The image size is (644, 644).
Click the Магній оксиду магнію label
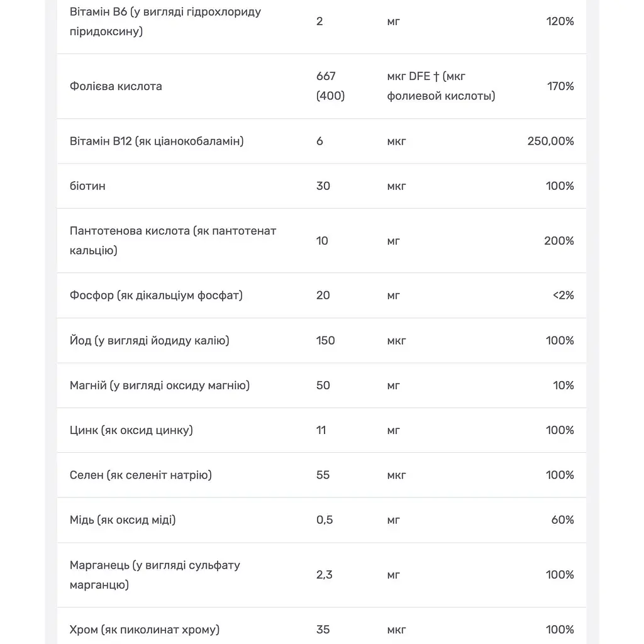(159, 386)
